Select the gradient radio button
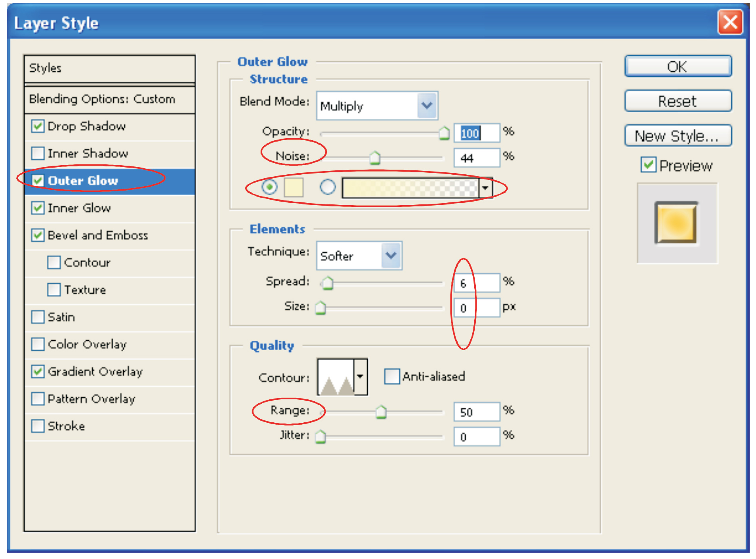The height and width of the screenshot is (559, 756). 327,187
